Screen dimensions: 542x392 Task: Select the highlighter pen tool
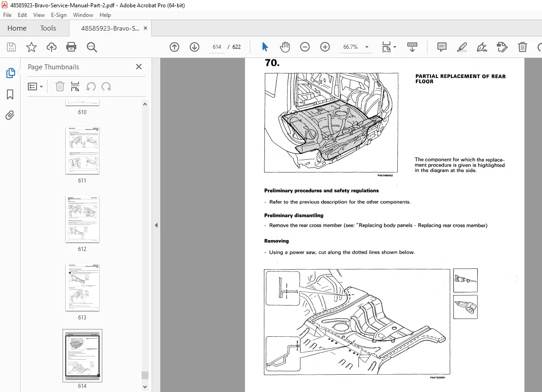[462, 47]
